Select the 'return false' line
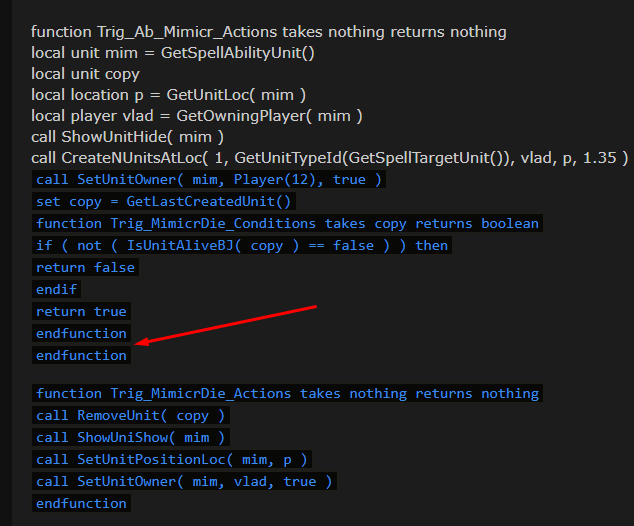 (x=85, y=267)
